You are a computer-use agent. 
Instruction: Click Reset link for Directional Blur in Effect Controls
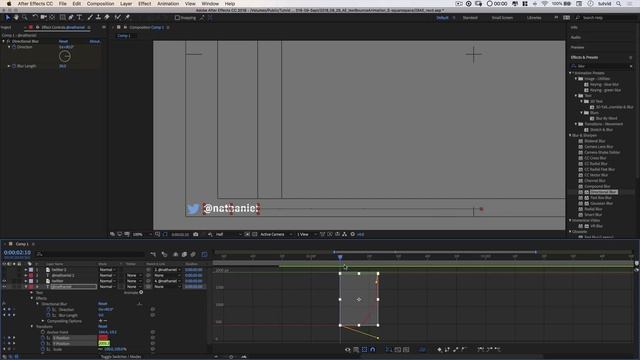click(x=63, y=41)
